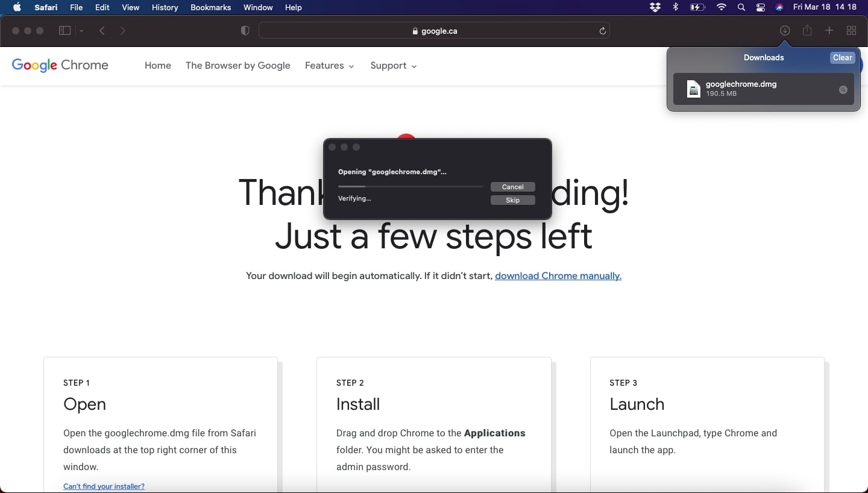Clear the Downloads list
868x493 pixels.
[x=842, y=58]
